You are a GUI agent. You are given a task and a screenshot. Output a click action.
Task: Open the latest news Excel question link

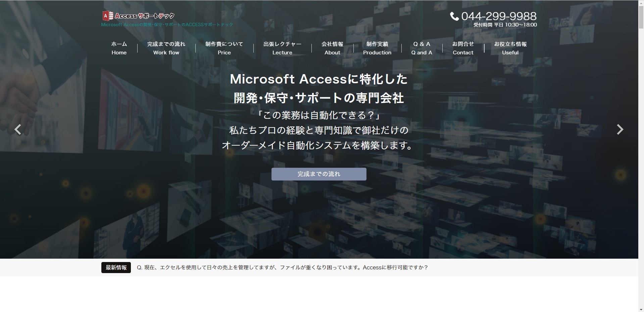(282, 268)
